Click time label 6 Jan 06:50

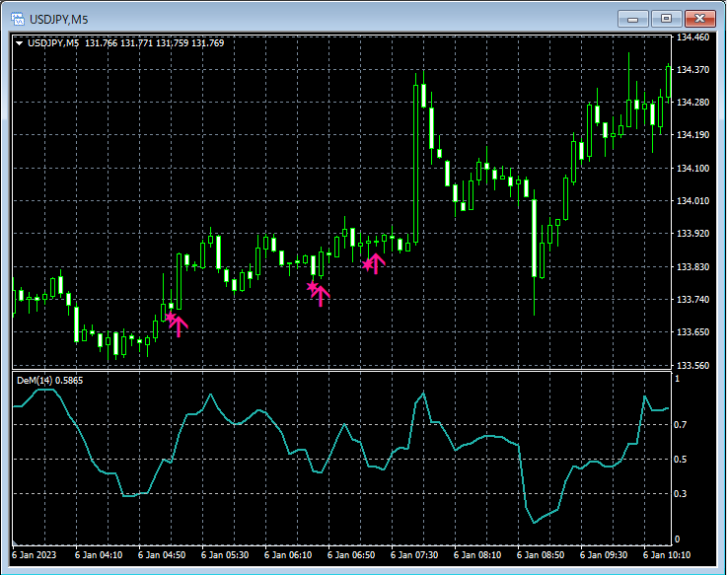point(351,555)
